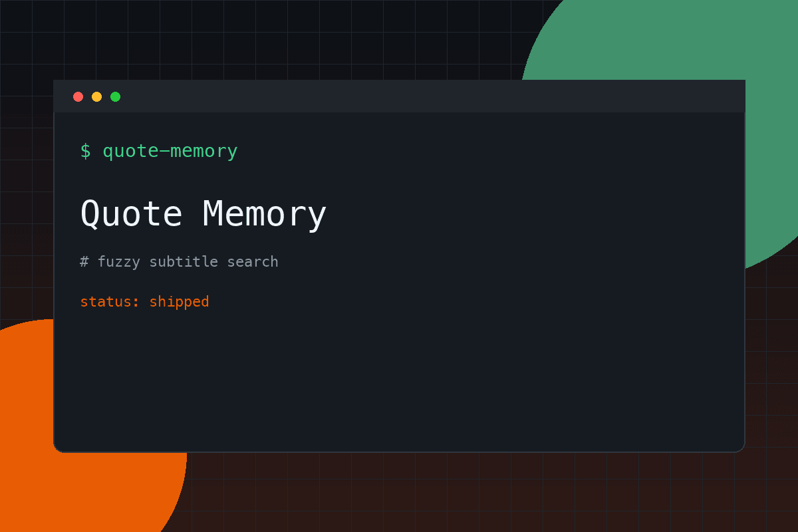Click the dark grid background above window
Image resolution: width=798 pixels, height=532 pixels.
[266, 40]
